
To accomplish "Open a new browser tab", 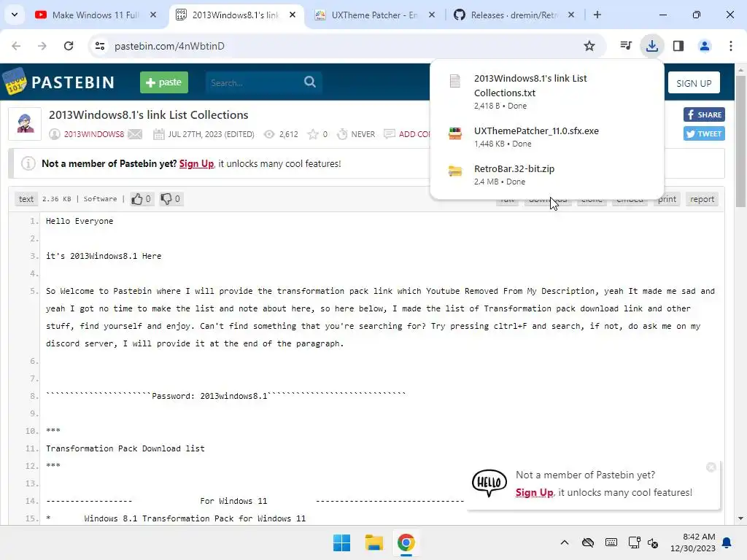I will [597, 15].
